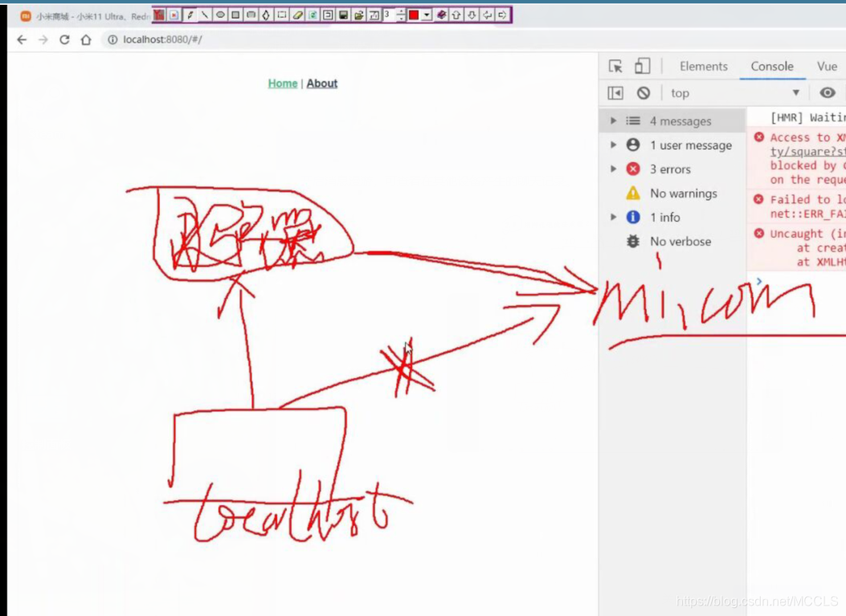Select the straight line drawing tool
This screenshot has height=616, width=846.
(x=205, y=15)
